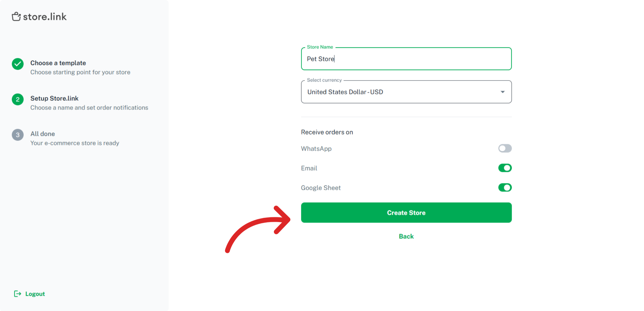The height and width of the screenshot is (311, 644).
Task: Click the step 2 circle icon
Action: coord(18,100)
